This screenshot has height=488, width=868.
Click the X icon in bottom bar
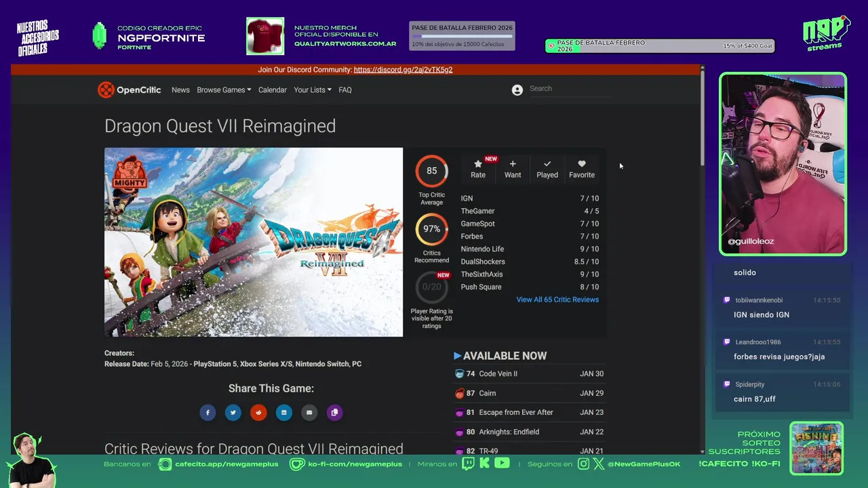599,464
